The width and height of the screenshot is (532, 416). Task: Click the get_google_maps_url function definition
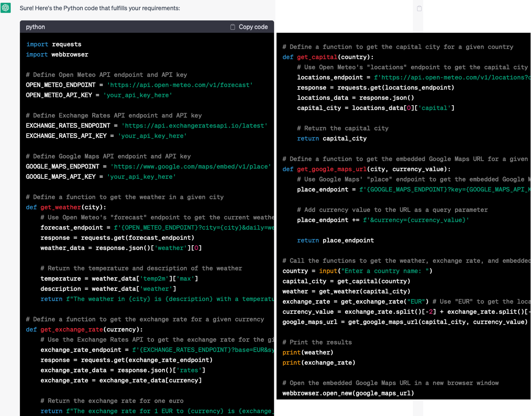(x=332, y=169)
